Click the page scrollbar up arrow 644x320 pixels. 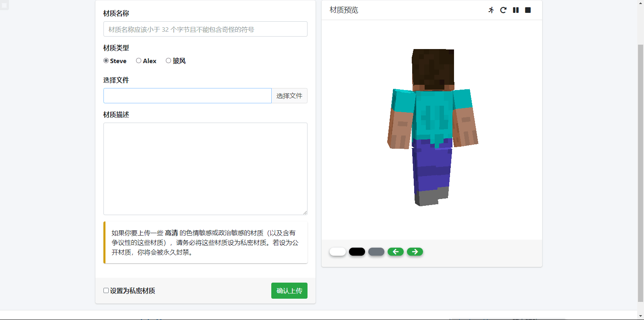click(640, 3)
